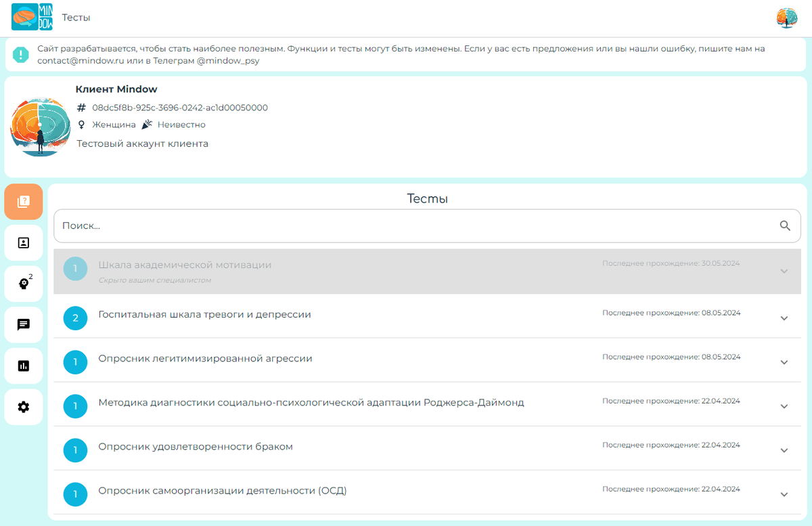This screenshot has width=812, height=526.
Task: Click the Скрыто вашим специалистом note
Action: point(155,280)
